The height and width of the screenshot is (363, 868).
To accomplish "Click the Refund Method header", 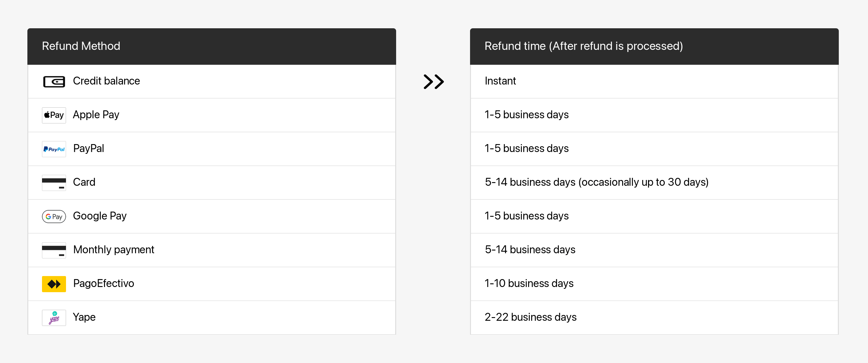I will (81, 46).
